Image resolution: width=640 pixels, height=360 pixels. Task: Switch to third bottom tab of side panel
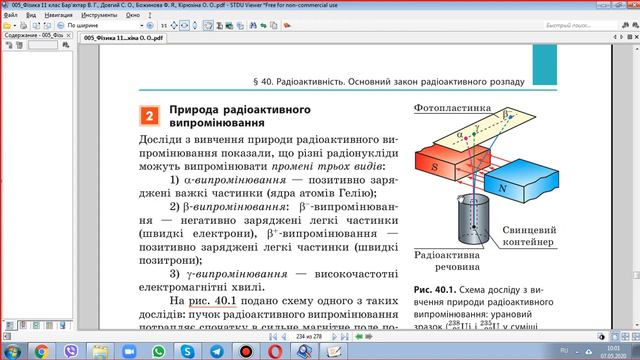click(x=36, y=325)
